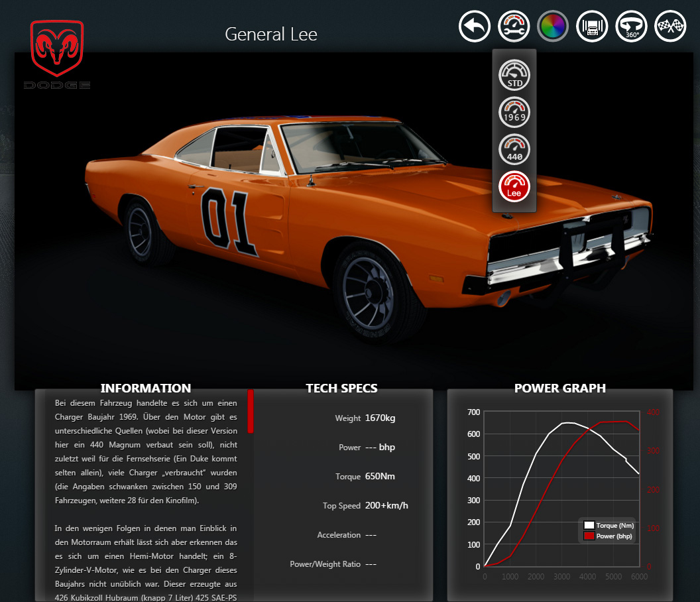Activate the 360° rotate view icon
700x602 pixels.
(631, 27)
